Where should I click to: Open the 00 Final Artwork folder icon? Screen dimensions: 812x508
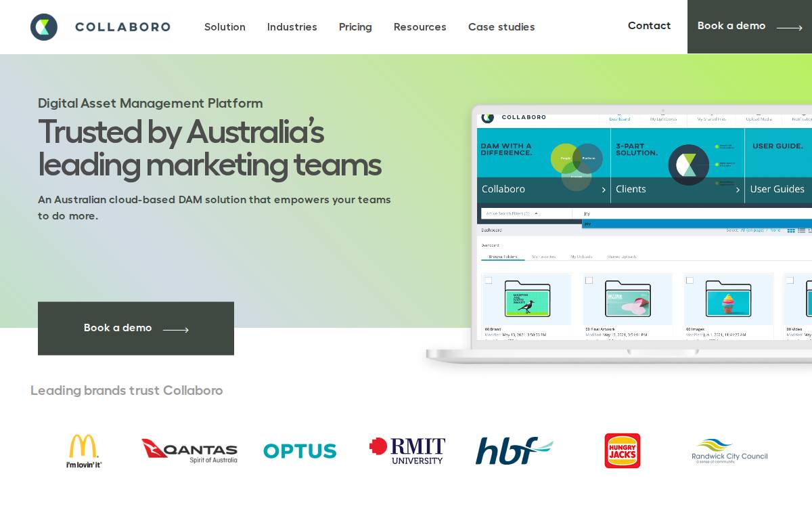(x=628, y=299)
